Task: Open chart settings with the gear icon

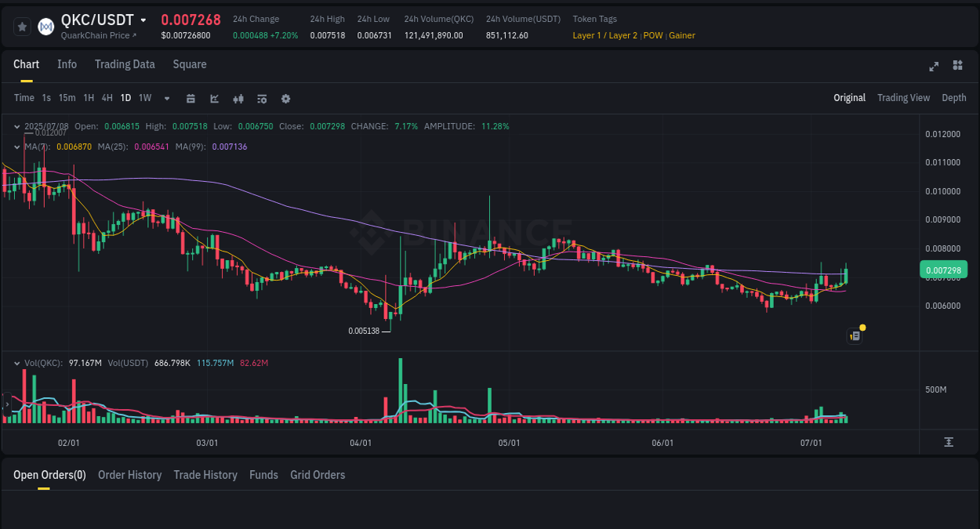Action: pyautogui.click(x=285, y=98)
